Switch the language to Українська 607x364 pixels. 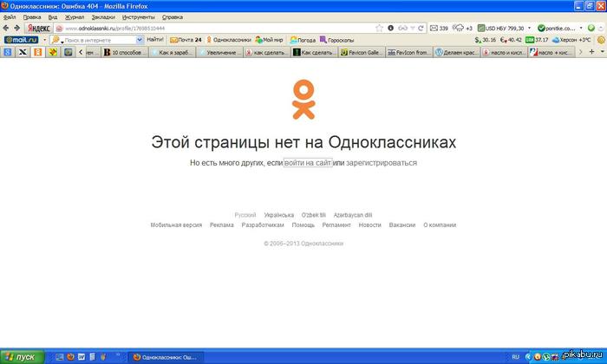[x=278, y=215]
